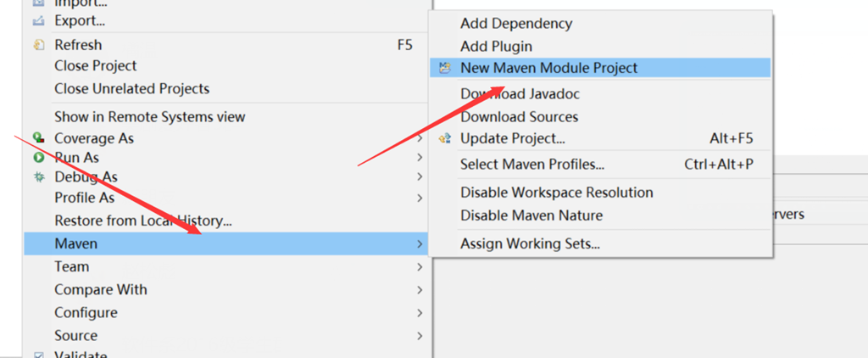This screenshot has width=868, height=358.
Task: Click the New Maven Module Project icon
Action: pyautogui.click(x=444, y=68)
